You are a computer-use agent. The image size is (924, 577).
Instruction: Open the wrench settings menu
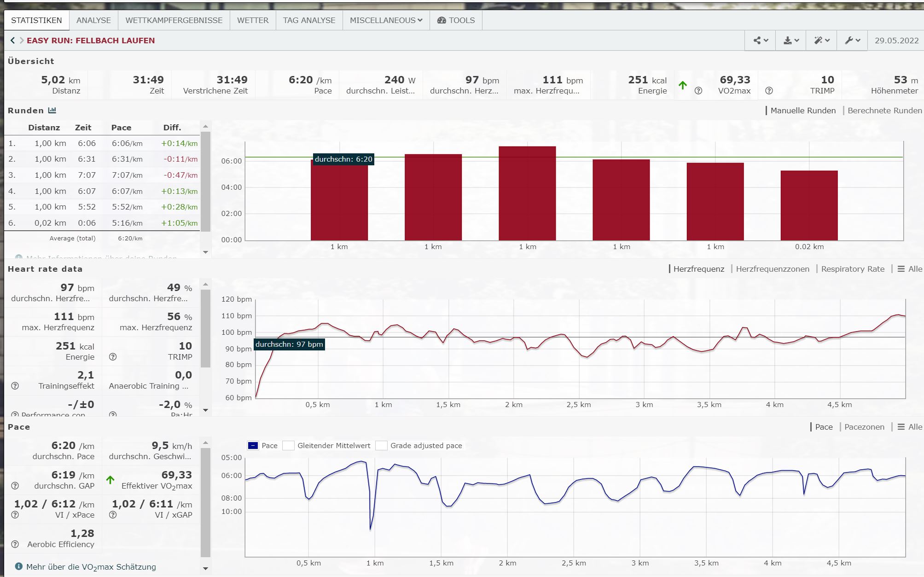pyautogui.click(x=852, y=41)
